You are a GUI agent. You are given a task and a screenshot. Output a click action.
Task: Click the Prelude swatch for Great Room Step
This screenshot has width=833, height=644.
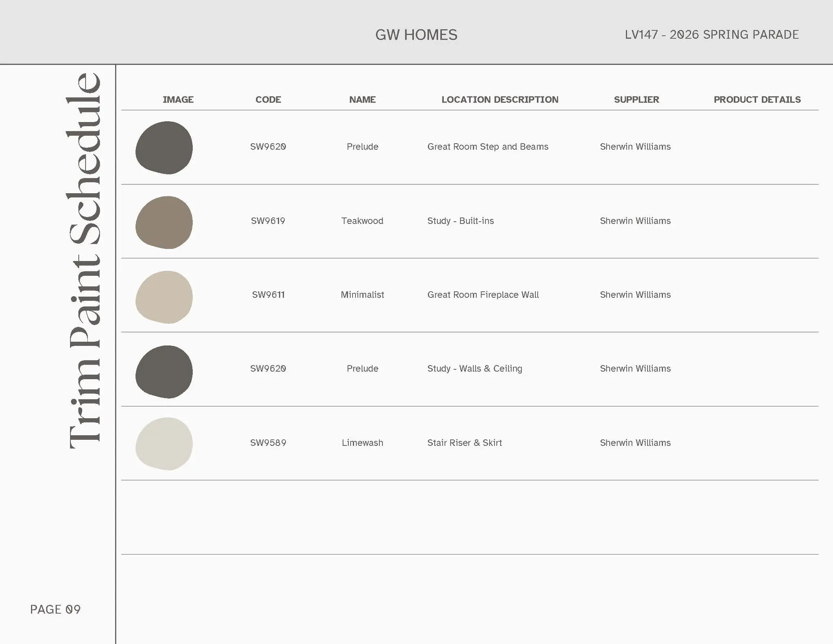[164, 148]
